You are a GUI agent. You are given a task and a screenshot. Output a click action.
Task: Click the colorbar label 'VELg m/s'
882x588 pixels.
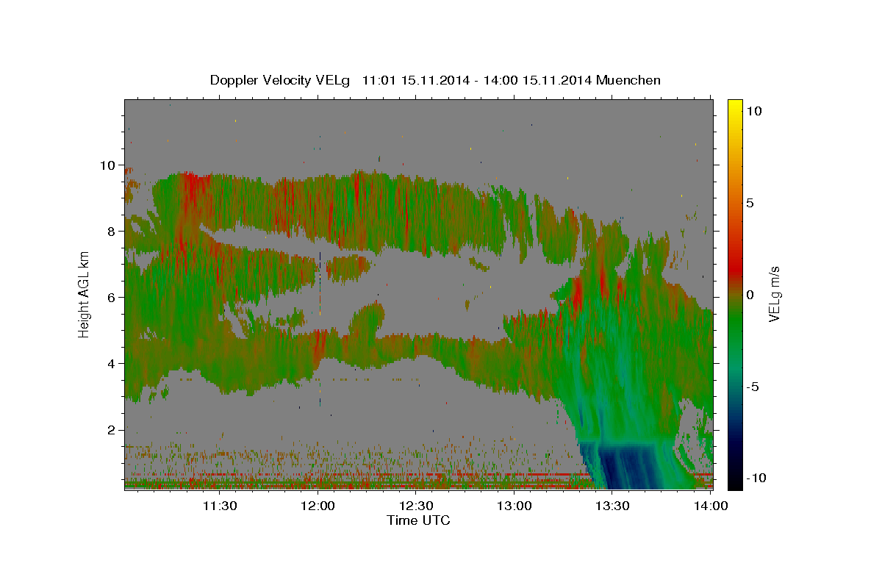(x=775, y=294)
